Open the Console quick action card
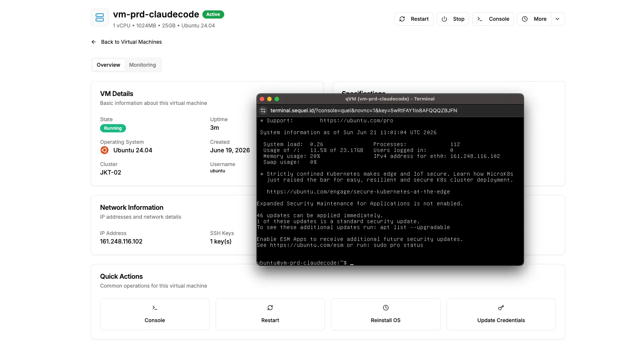Screen dimensions: 620x364 coord(155,314)
